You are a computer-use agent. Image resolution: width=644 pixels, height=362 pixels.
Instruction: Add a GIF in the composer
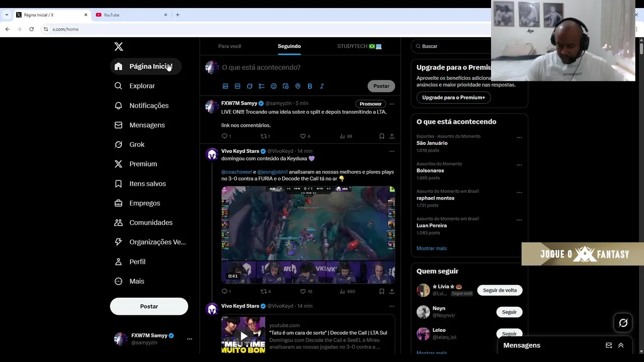point(237,86)
